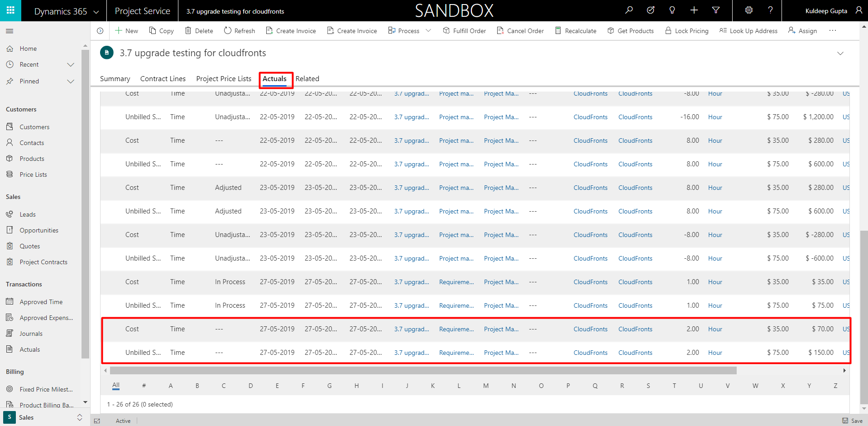Click the search magnifier icon in top bar
Screen dimensions: 868x426
pos(629,10)
